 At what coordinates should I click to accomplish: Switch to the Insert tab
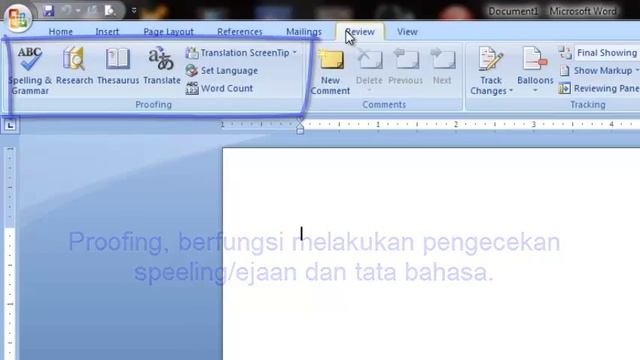click(x=107, y=32)
